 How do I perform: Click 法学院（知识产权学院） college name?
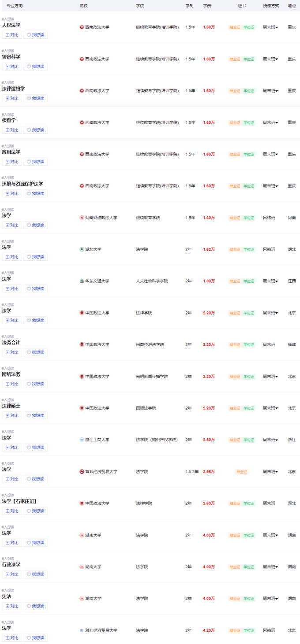(x=157, y=440)
